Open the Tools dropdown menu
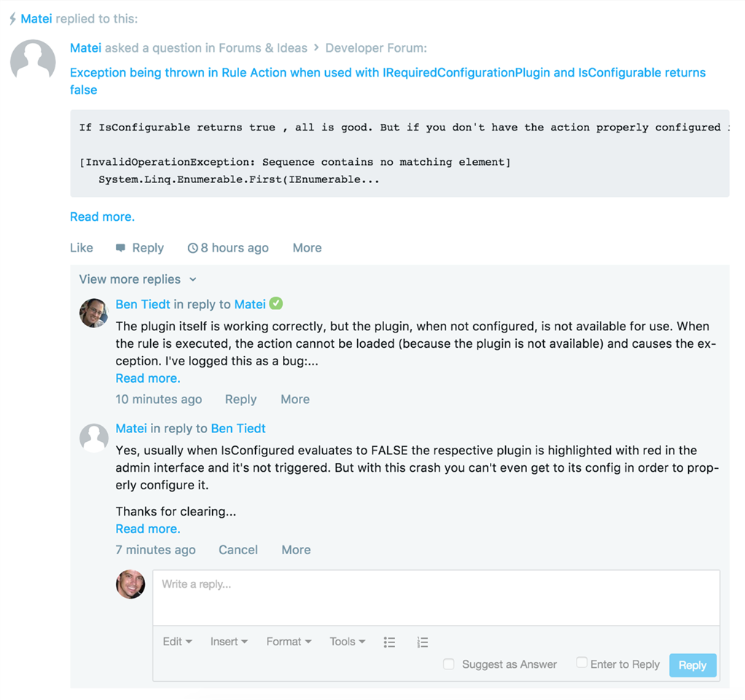The image size is (745, 700). 348,642
